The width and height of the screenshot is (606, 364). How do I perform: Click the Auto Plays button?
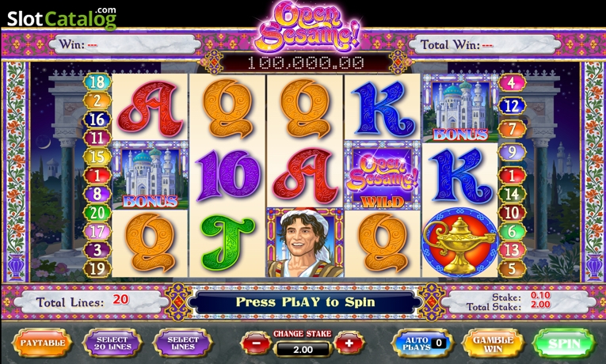point(423,343)
